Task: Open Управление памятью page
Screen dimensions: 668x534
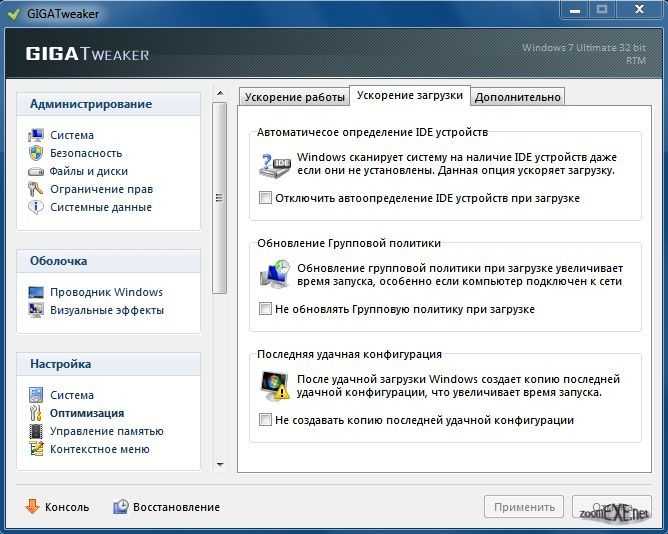Action: 107,431
